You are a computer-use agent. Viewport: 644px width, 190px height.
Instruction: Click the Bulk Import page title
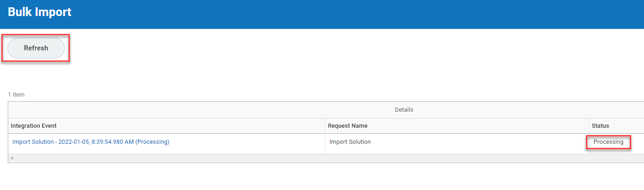(x=40, y=12)
